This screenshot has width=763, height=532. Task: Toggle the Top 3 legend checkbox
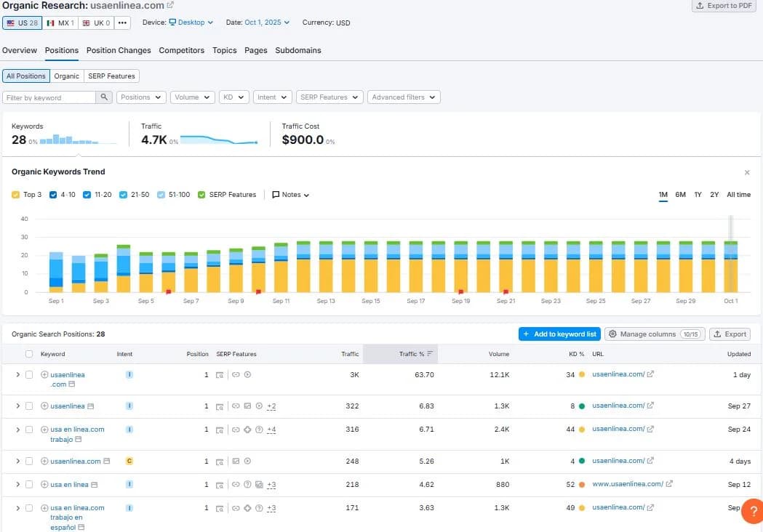pyautogui.click(x=15, y=195)
